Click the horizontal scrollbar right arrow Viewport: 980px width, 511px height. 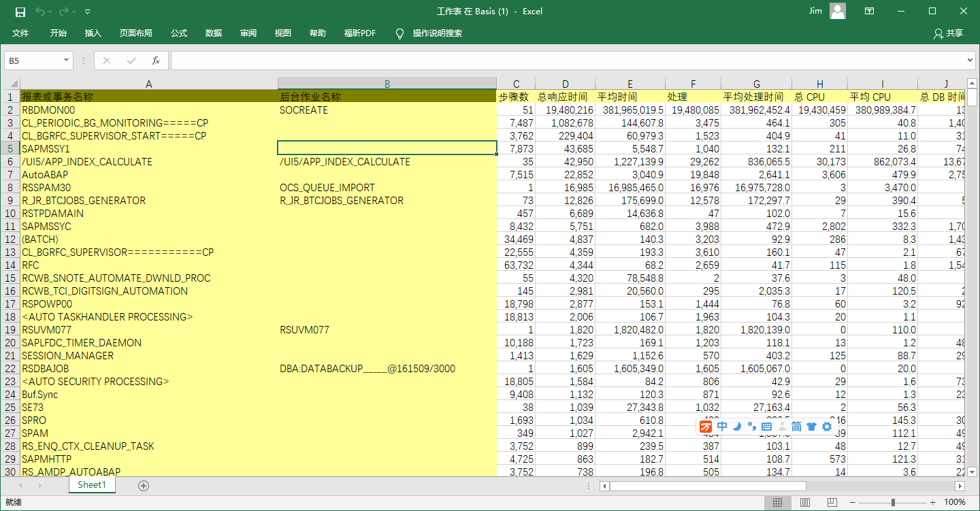960,486
